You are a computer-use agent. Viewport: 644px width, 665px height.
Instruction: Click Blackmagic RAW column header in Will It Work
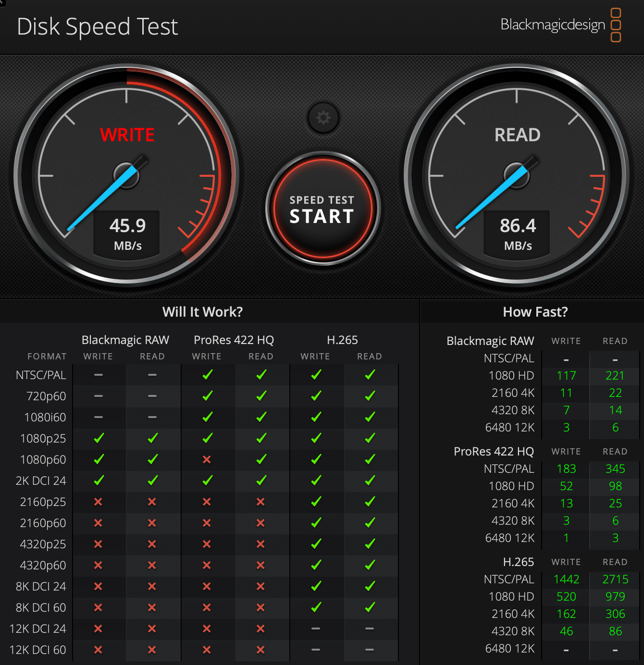(125, 340)
